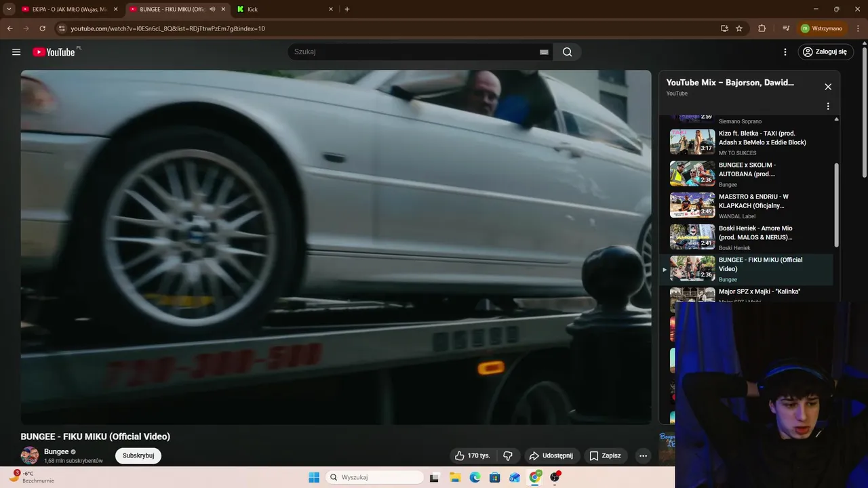This screenshot has width=868, height=488.
Task: Click the Windows taskbar Wyszukaj search box
Action: [374, 477]
